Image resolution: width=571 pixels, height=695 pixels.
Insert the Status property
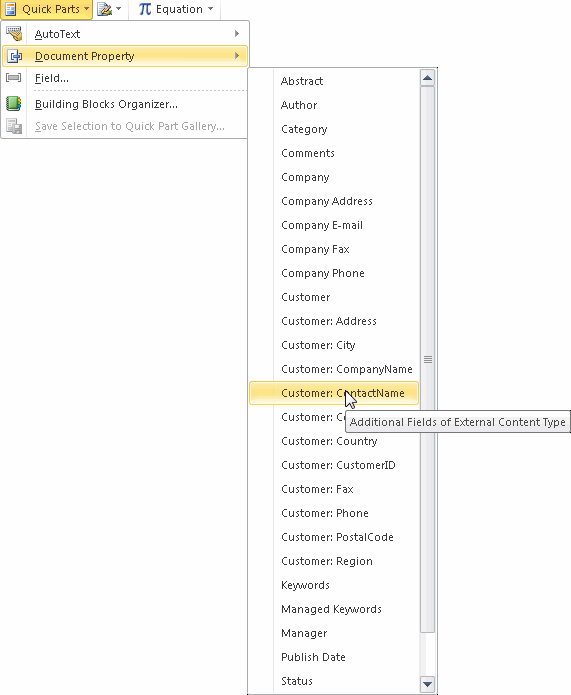coord(334,681)
